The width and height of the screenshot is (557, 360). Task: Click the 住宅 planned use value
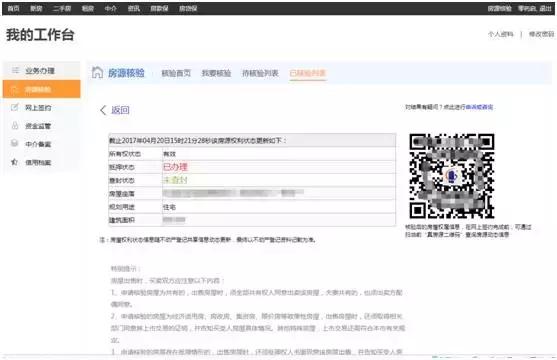169,207
